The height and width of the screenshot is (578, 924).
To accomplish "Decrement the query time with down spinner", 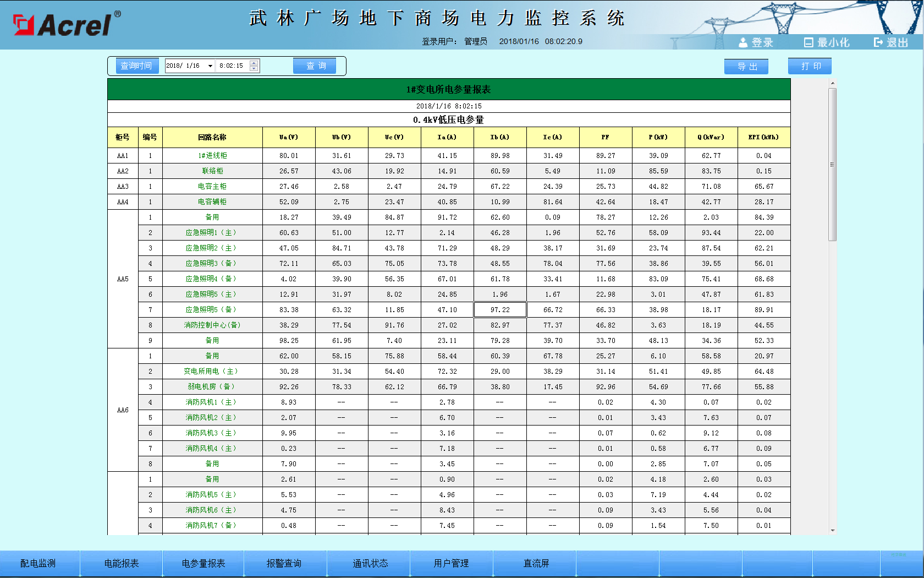I will [254, 69].
